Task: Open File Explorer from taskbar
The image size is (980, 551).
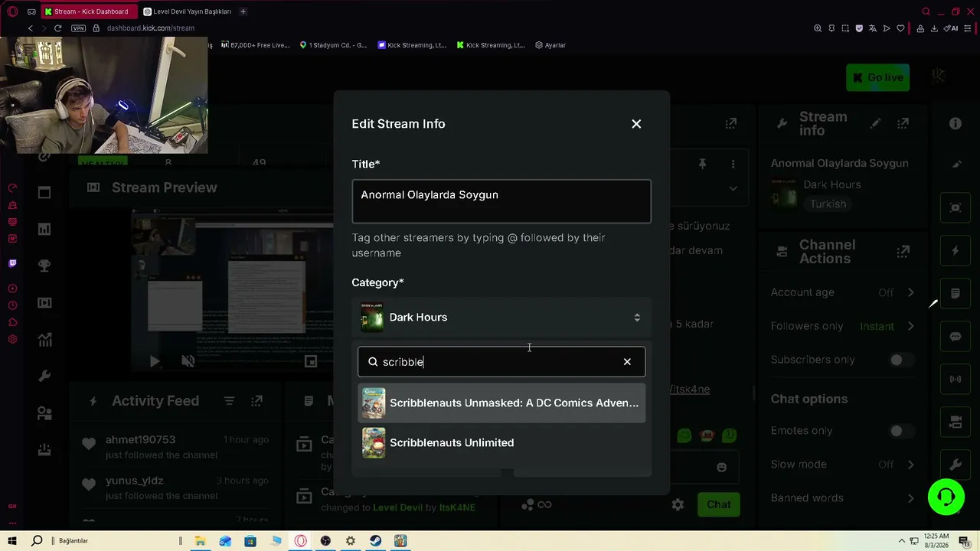Action: coord(200,541)
